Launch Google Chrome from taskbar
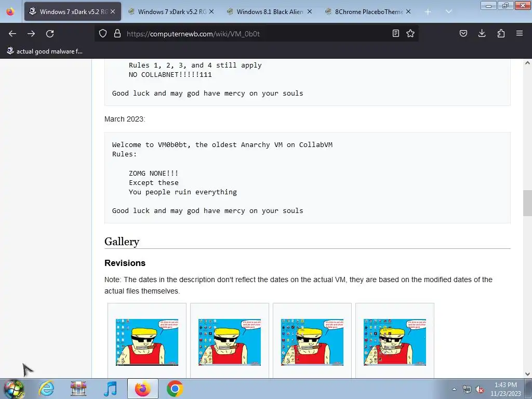This screenshot has width=532, height=399. pos(175,389)
